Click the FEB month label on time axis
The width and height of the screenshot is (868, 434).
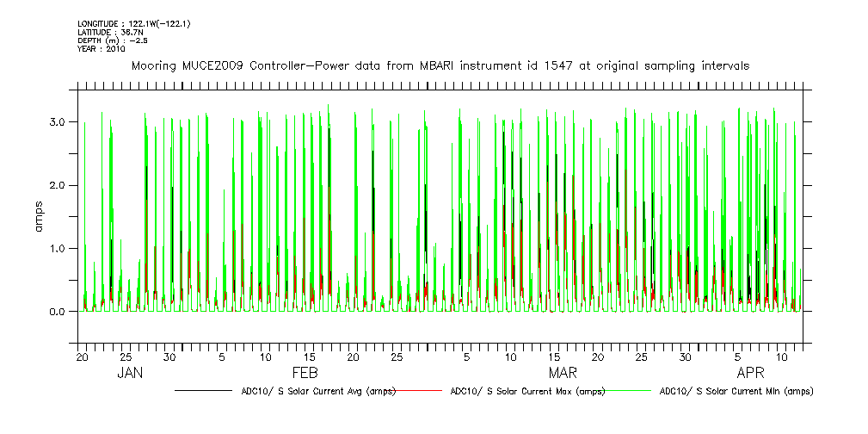(x=305, y=374)
